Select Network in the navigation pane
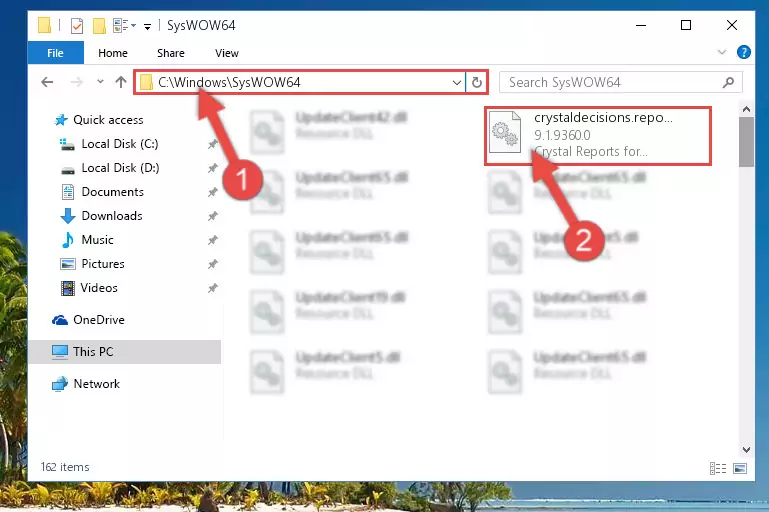This screenshot has width=769, height=512. coord(96,384)
